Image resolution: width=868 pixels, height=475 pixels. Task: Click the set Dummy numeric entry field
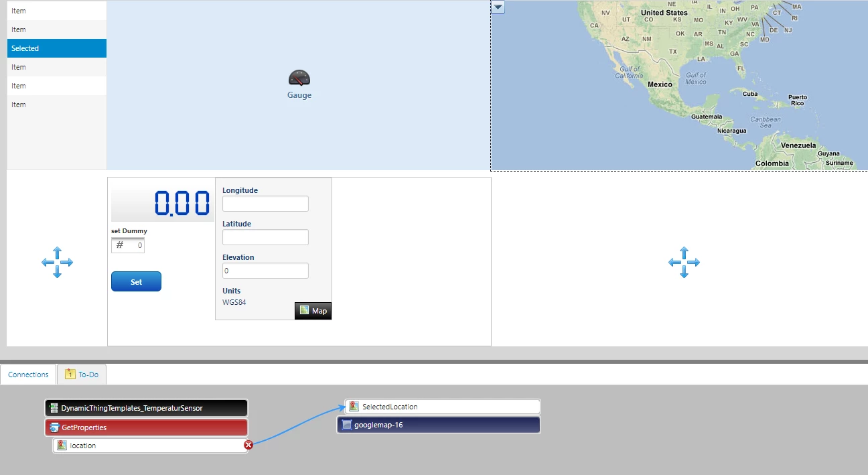point(128,245)
